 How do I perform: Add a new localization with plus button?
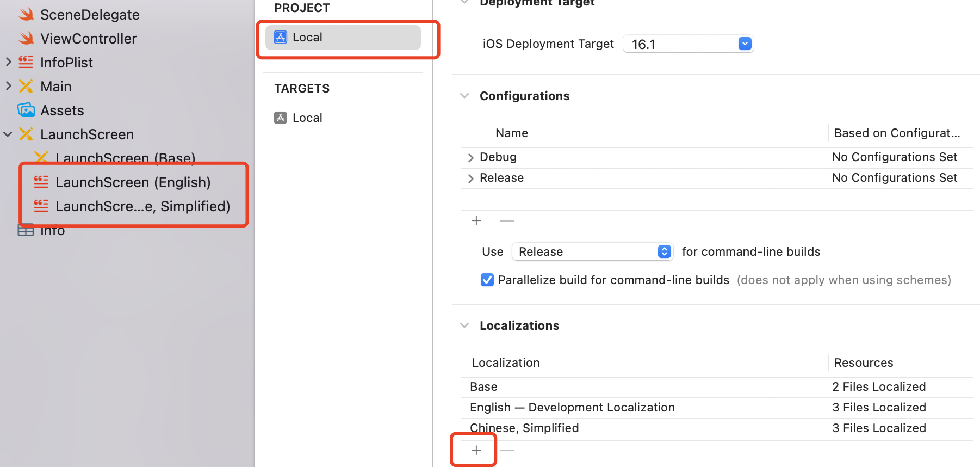pyautogui.click(x=476, y=450)
